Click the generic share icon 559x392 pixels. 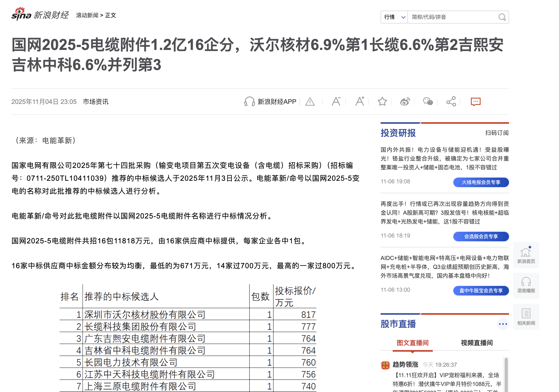(x=451, y=102)
